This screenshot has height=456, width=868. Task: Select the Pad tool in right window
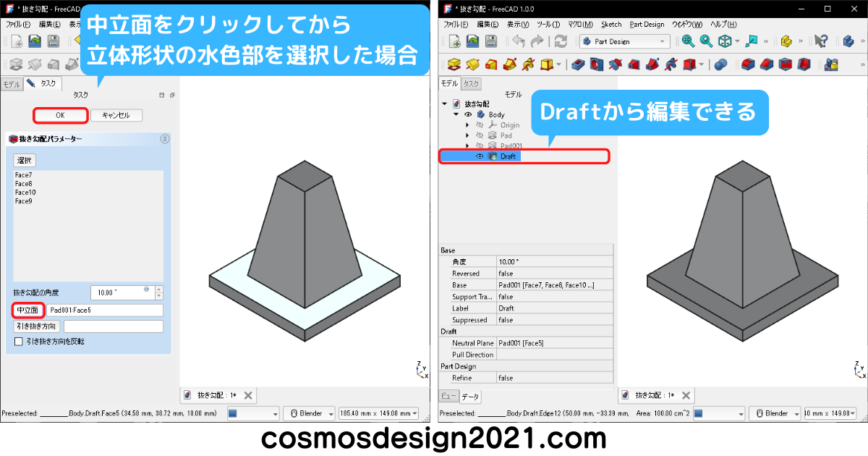pyautogui.click(x=454, y=65)
